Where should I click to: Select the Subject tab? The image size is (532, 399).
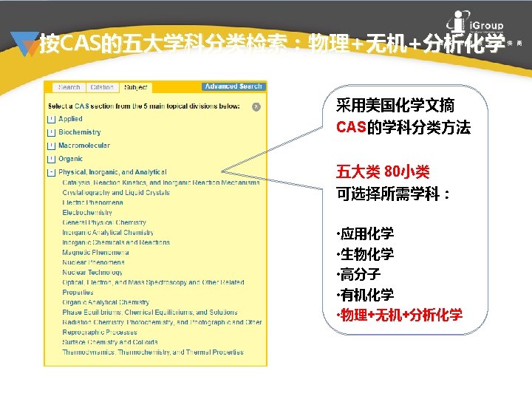(136, 87)
